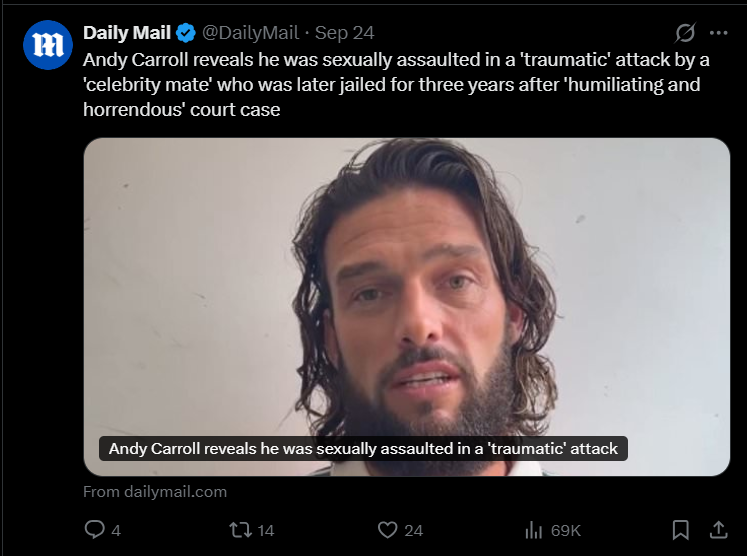
Task: Bookmark this Daily Mail post
Action: (x=680, y=530)
